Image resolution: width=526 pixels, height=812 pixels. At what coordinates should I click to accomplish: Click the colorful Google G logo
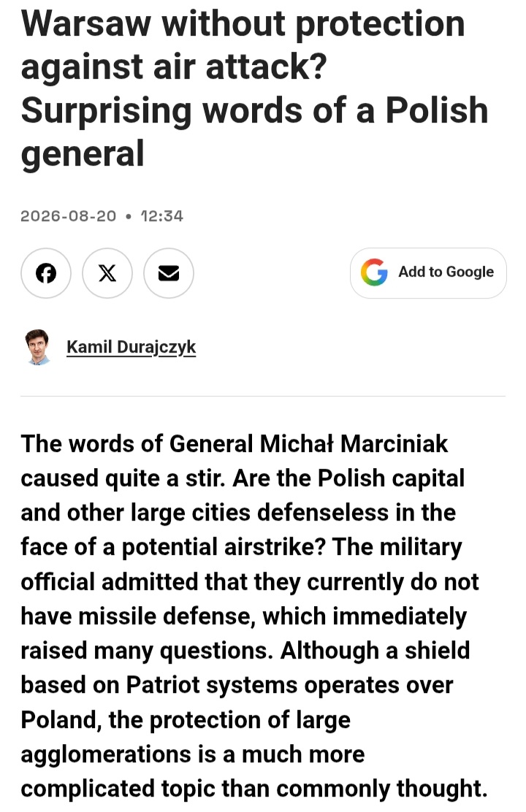point(374,272)
